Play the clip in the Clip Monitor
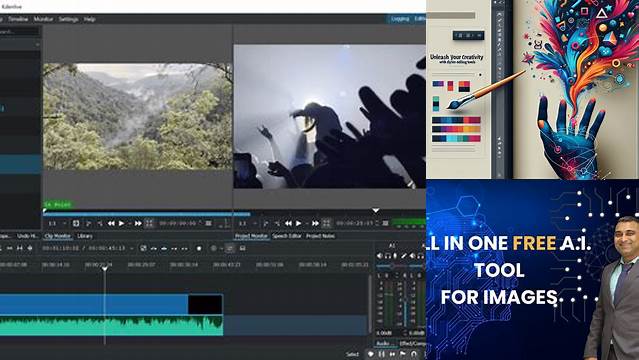The width and height of the screenshot is (639, 360). (x=121, y=223)
